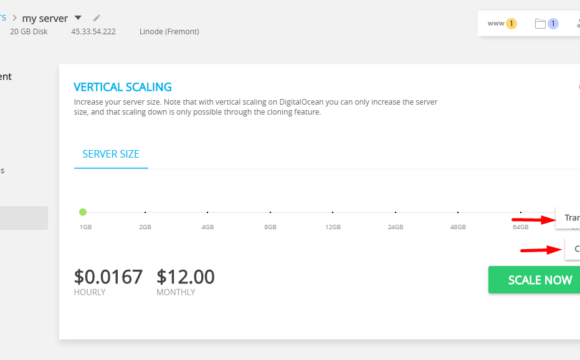Open the my server dropdown arrow
The height and width of the screenshot is (360, 580).
point(78,17)
